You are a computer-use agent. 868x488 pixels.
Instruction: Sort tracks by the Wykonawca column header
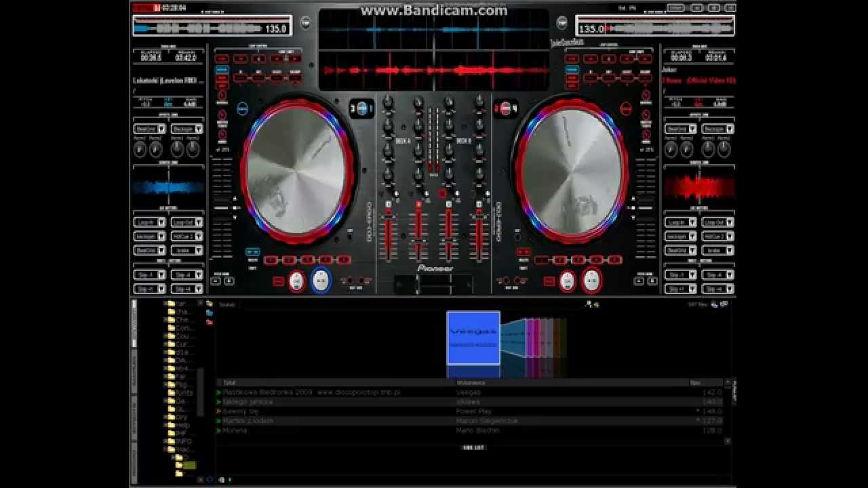click(571, 383)
